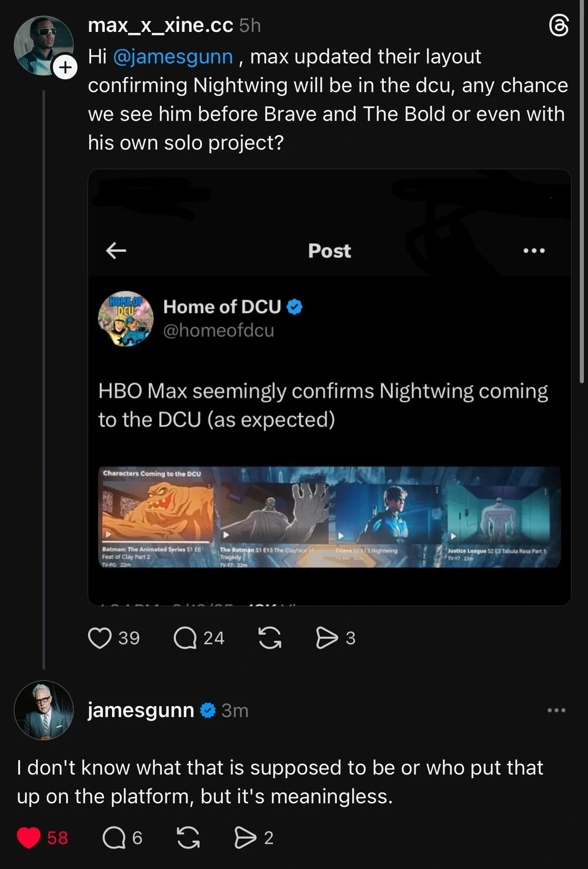Open max_x_xine.cc profile name
The image size is (588, 869).
click(x=160, y=26)
